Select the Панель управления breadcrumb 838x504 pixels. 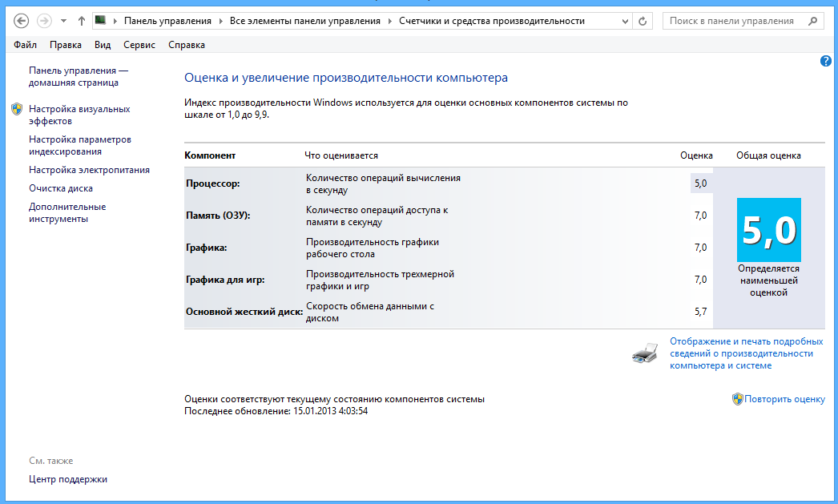(x=167, y=21)
